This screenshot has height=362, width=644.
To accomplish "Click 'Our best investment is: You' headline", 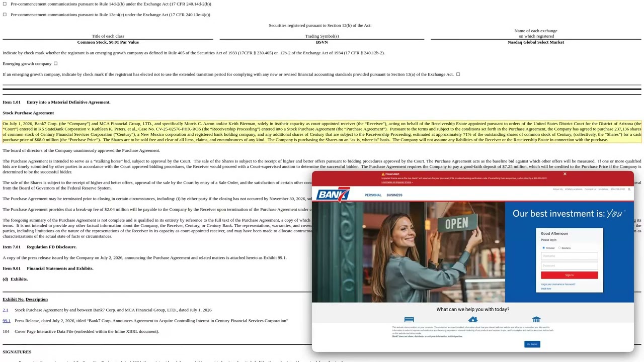I will click(569, 214).
